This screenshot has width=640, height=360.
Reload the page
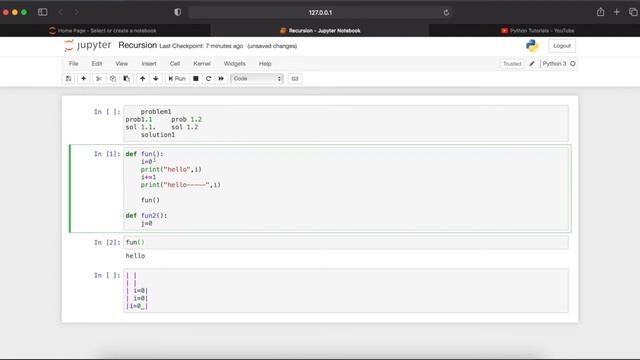click(x=446, y=13)
